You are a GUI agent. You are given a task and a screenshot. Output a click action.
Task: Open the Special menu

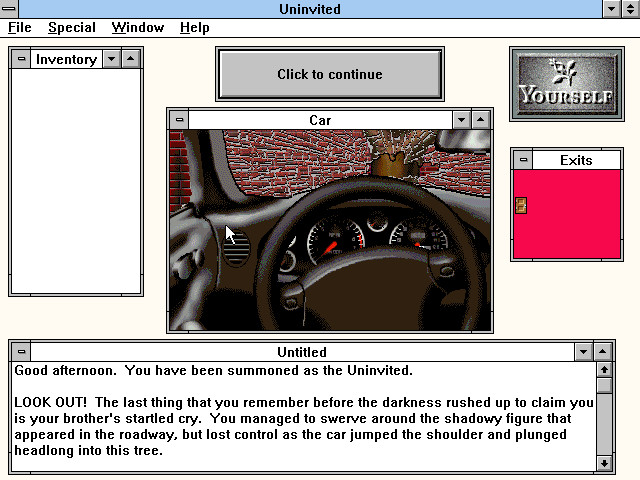(x=72, y=27)
